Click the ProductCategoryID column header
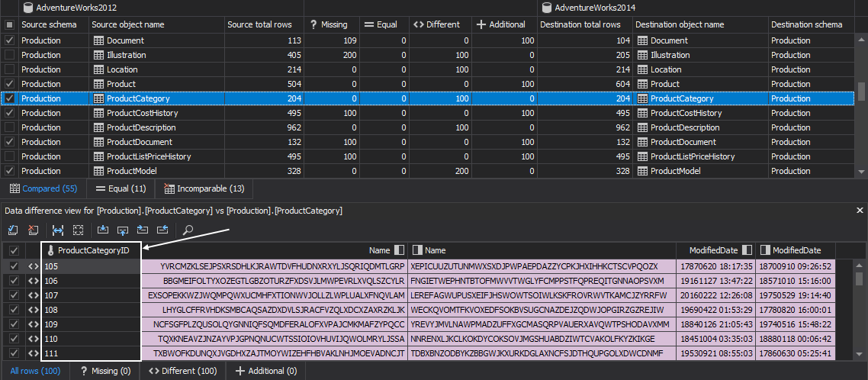The height and width of the screenshot is (380, 868). [93, 250]
